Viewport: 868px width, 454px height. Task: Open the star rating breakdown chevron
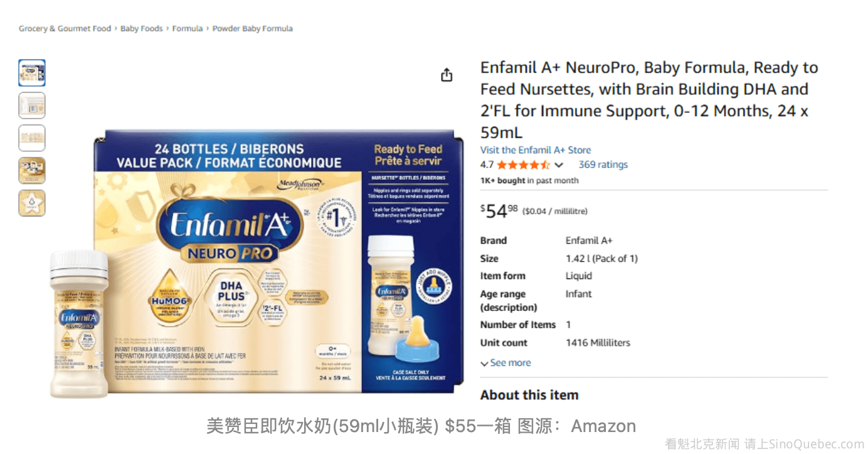(x=559, y=165)
